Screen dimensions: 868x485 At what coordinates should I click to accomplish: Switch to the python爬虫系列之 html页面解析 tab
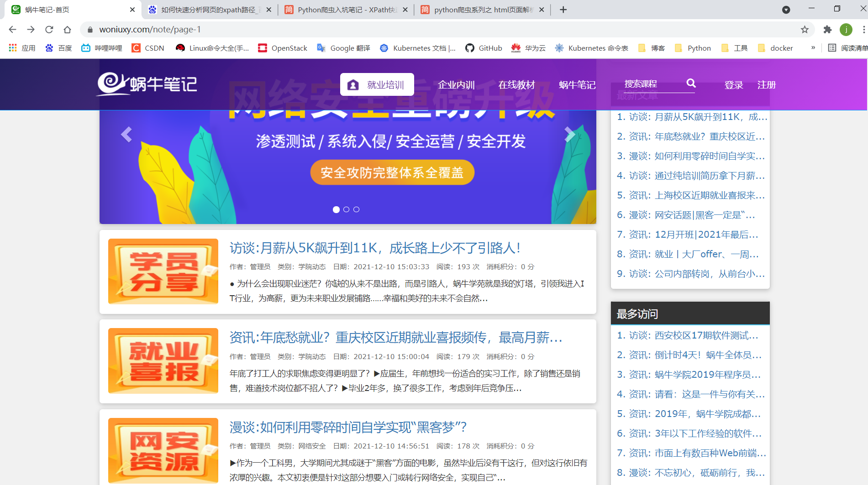483,10
